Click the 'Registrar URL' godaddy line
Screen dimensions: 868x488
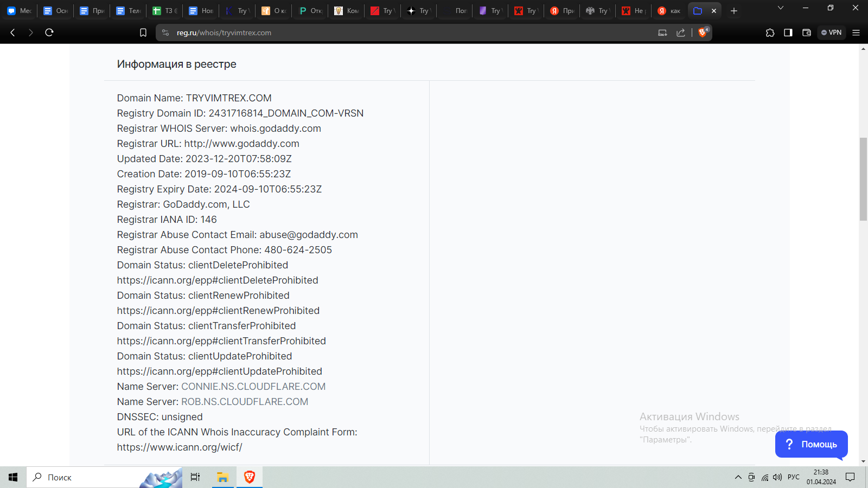208,144
